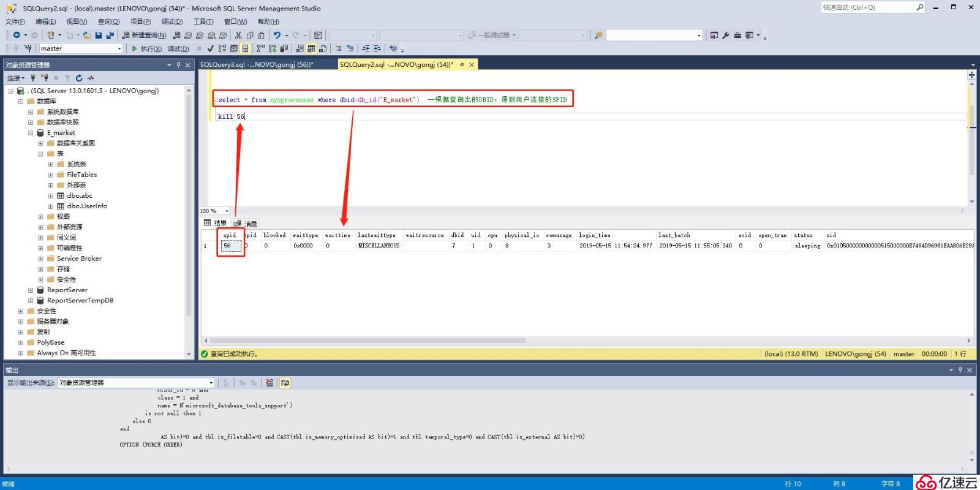Click the Debug (调试) button
The width and height of the screenshot is (980, 490).
(178, 48)
